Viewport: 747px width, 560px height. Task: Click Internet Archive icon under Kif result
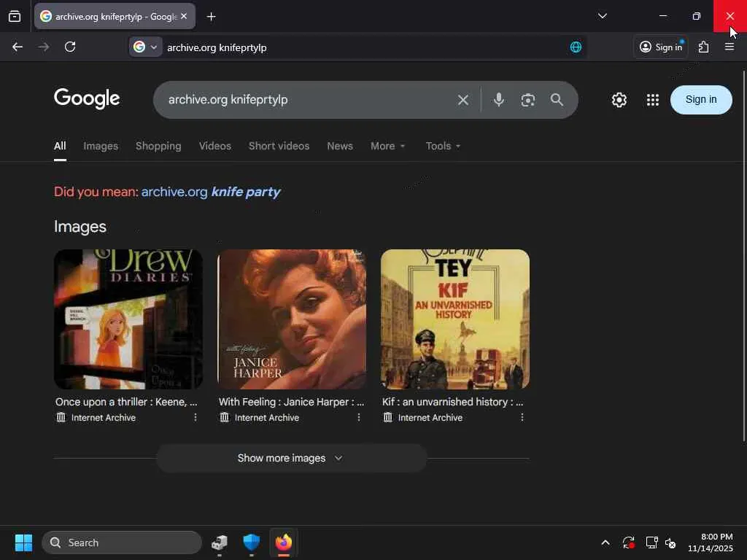(388, 417)
